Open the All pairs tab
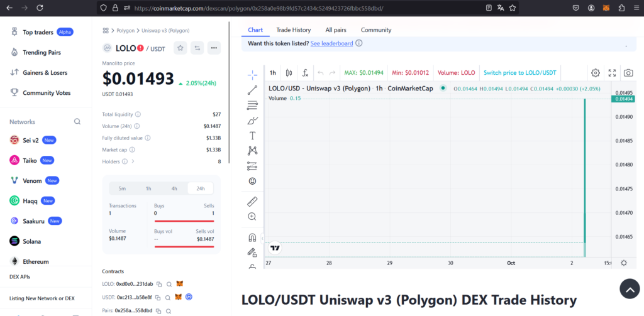Screen dimensions: 644x316 tap(335, 30)
